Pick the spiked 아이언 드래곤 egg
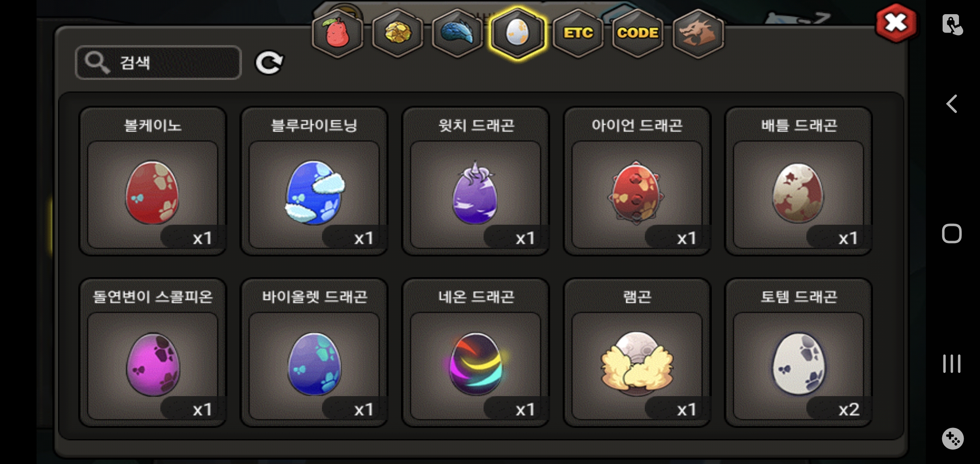The height and width of the screenshot is (464, 980). click(637, 181)
